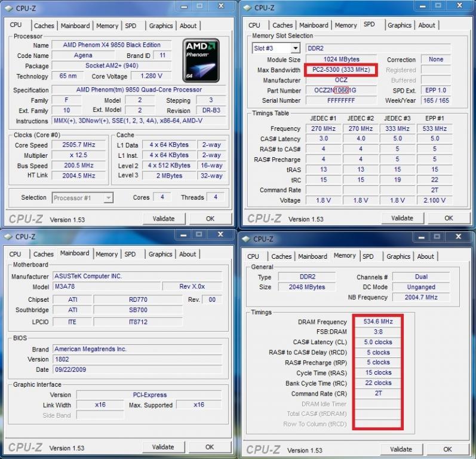Viewport: 476px width, 459px height.
Task: Click Validate button in Mainboard window
Action: [x=163, y=447]
